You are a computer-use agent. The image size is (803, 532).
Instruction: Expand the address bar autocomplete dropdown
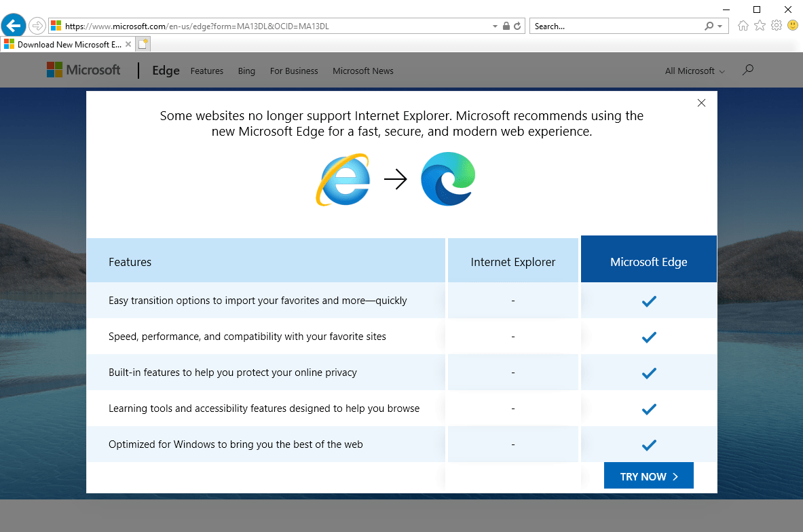[495, 26]
